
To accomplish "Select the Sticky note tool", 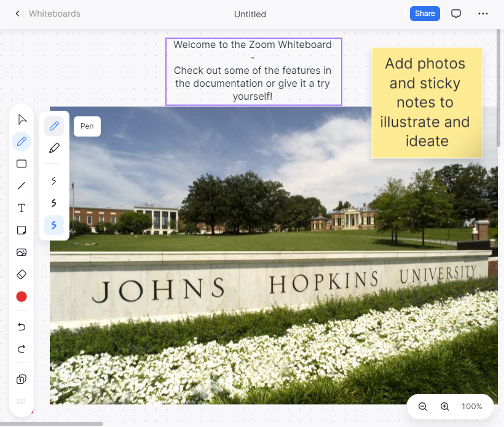I will point(22,230).
